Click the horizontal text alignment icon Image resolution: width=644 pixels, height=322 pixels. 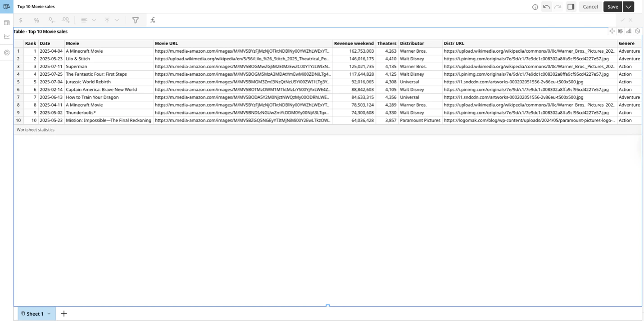point(84,20)
